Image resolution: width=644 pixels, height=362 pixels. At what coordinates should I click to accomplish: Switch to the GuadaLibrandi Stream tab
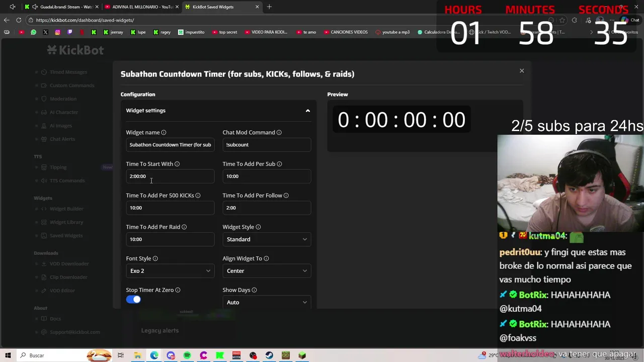click(62, 7)
